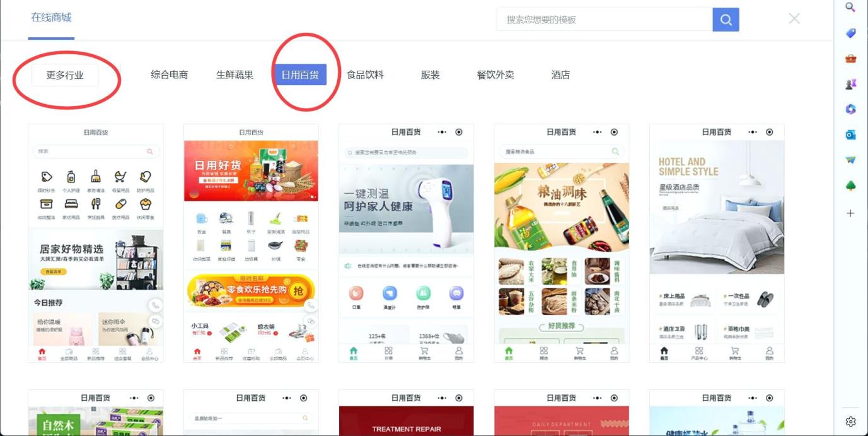Screen dimensions: 868x436
Task: Select the 综合电商 category tab
Action: 170,74
